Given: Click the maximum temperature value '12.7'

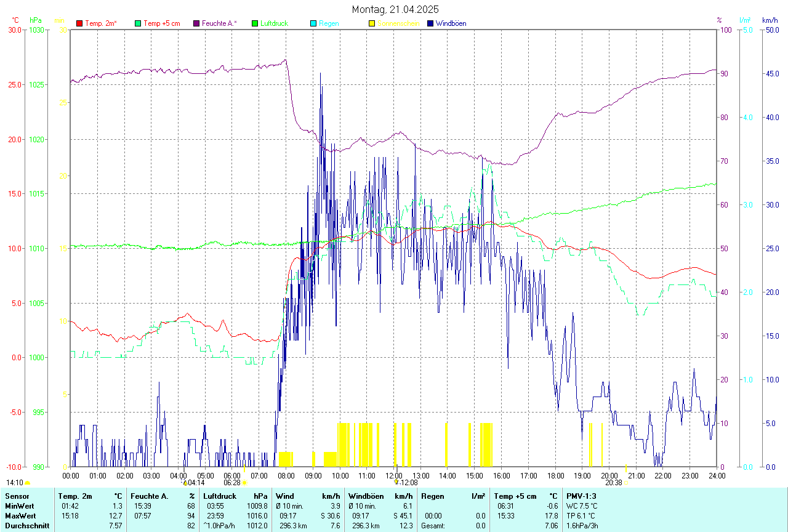Looking at the screenshot, I should 116,515.
